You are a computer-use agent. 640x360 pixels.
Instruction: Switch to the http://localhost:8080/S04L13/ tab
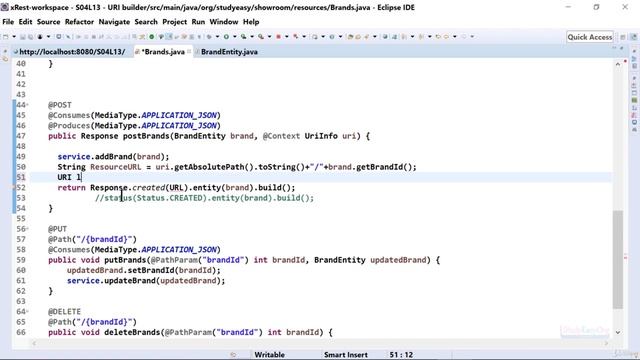click(x=72, y=52)
